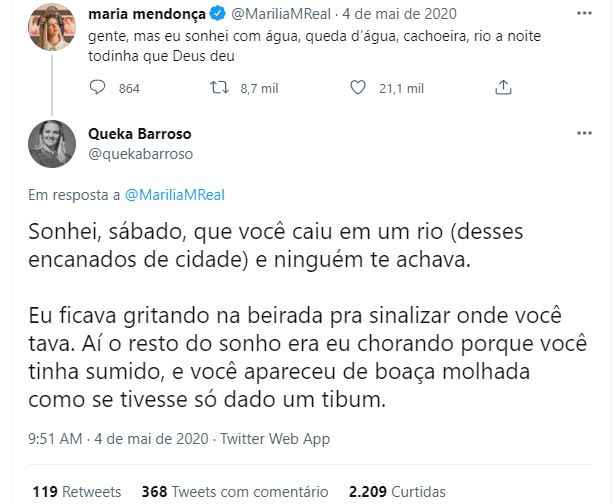Like the tweet with the heart icon
The height and width of the screenshot is (504, 614).
[x=359, y=89]
